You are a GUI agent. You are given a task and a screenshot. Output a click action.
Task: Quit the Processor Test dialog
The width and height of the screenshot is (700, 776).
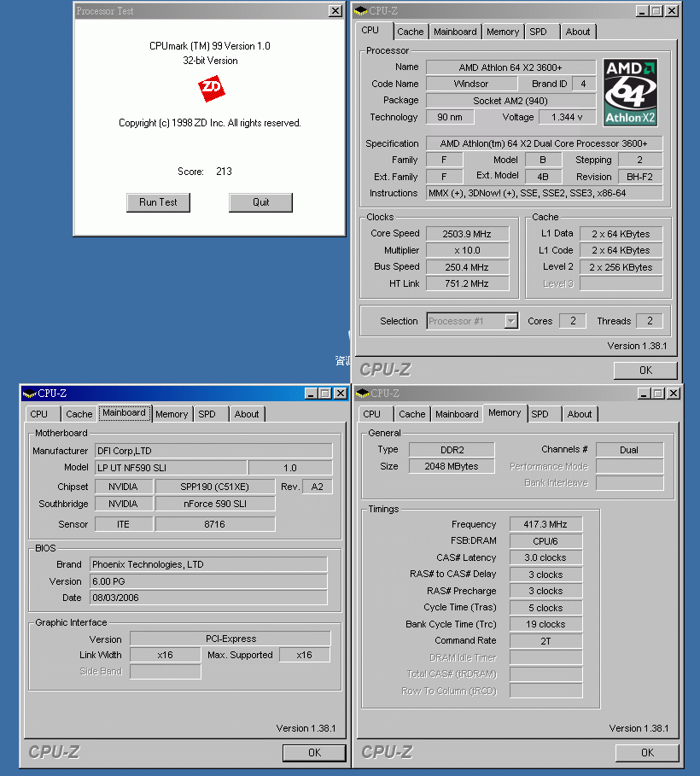pyautogui.click(x=260, y=202)
